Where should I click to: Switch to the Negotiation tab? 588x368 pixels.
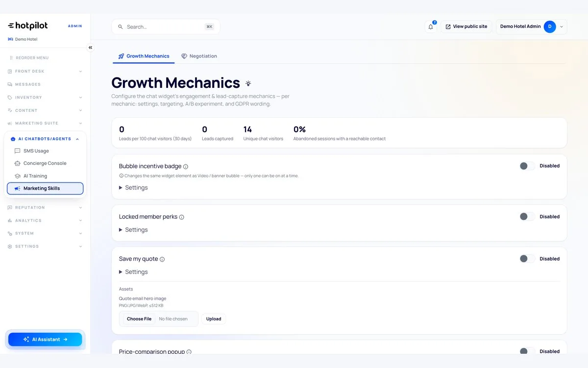[x=199, y=56]
